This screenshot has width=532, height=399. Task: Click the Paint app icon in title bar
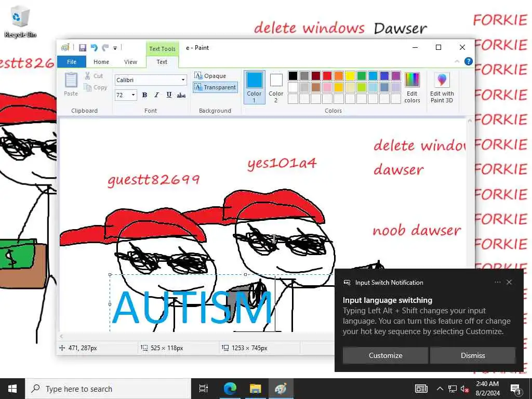65,47
